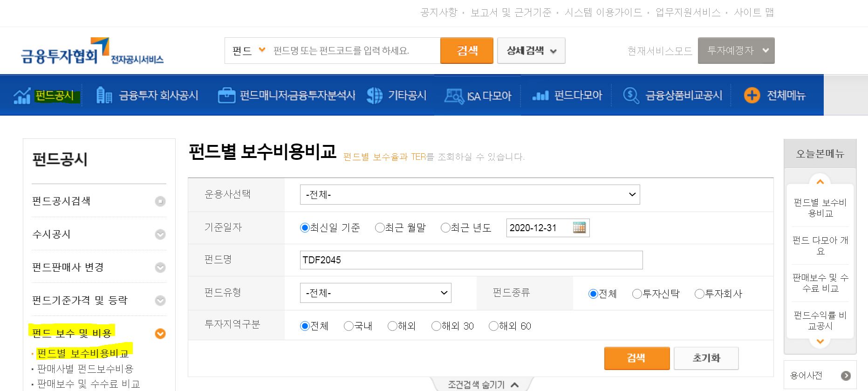Click the up arrow in 오늘본메뉴 panel
The image size is (868, 391).
(x=820, y=182)
